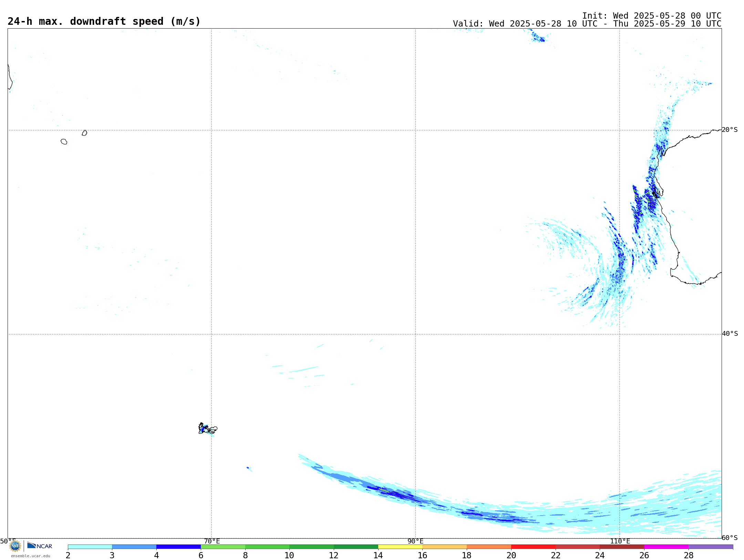This screenshot has width=744, height=560.
Task: Click the 'Valid:' time range line
Action: coord(587,24)
